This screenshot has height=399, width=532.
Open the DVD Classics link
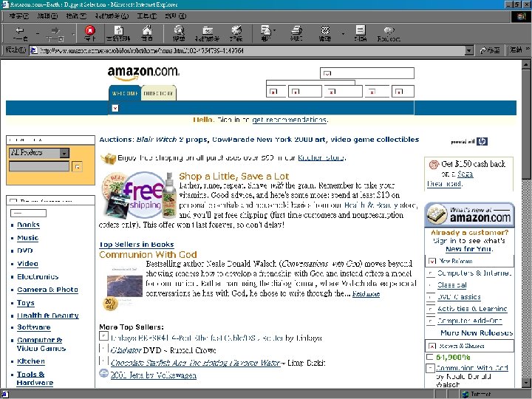459,297
